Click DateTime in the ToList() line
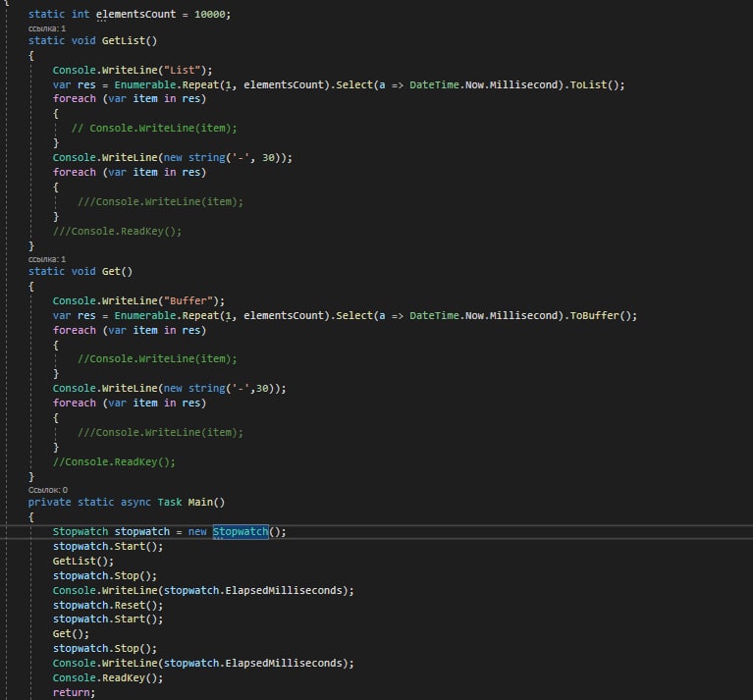The image size is (753, 700). pyautogui.click(x=434, y=85)
